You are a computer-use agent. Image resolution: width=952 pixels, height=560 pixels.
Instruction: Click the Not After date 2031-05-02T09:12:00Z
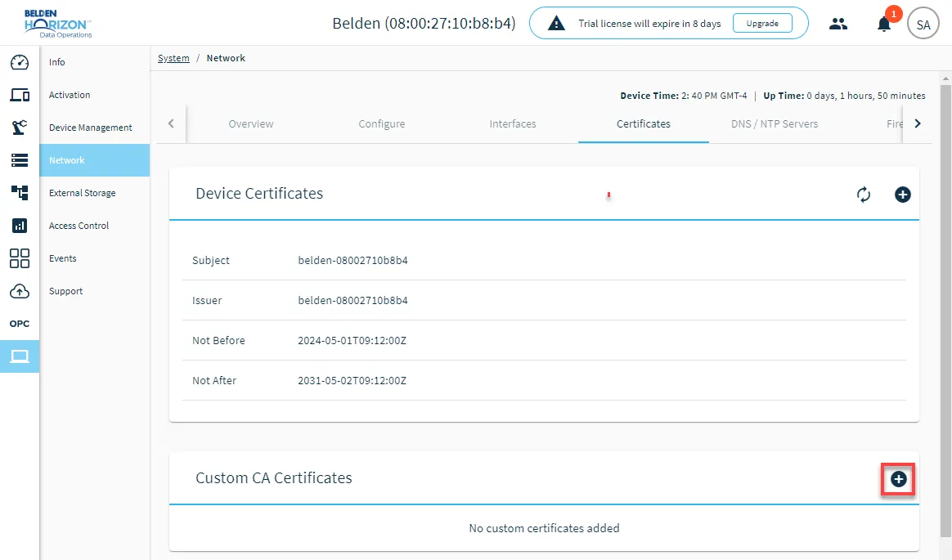point(353,380)
